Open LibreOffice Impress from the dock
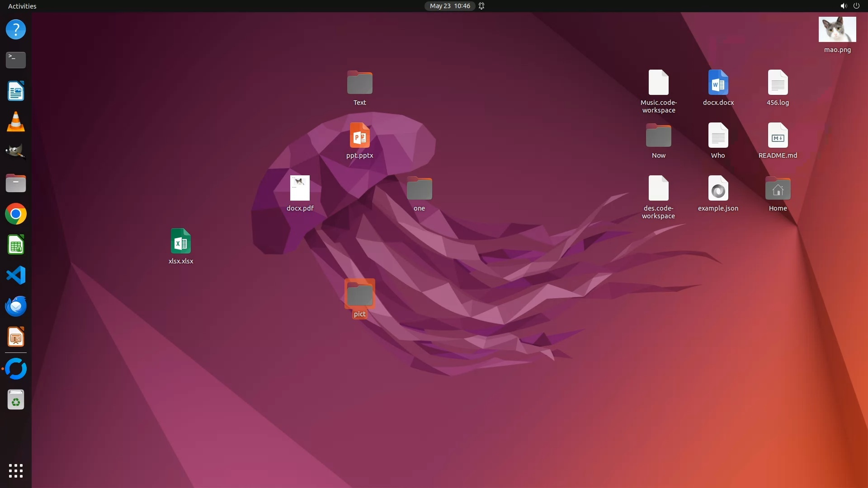 (16, 337)
